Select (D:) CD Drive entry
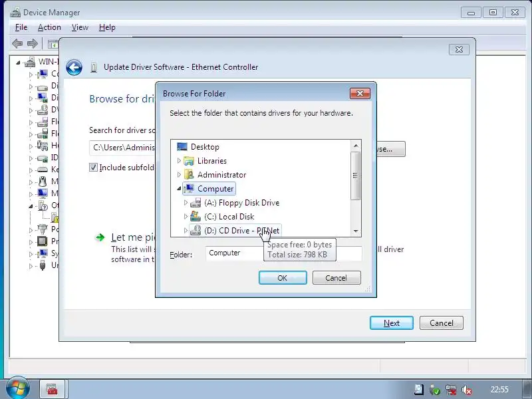Viewport: 532px width, 399px height. [241, 231]
